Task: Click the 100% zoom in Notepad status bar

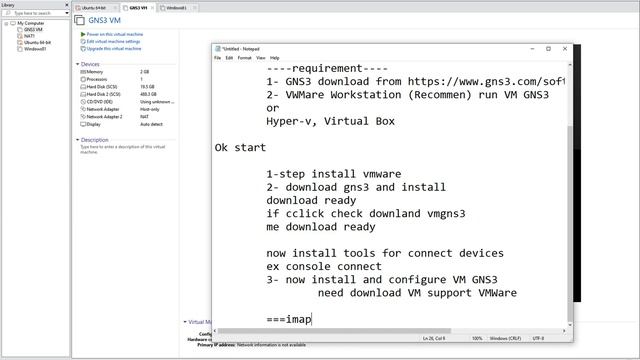Action: click(477, 338)
